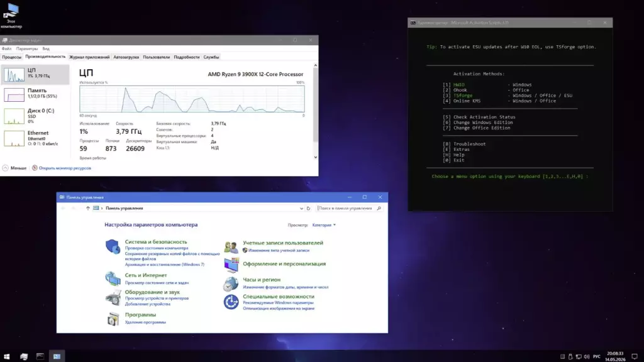Viewport: 644px width, 362px height.
Task: Open Изменение типа учетной записи link
Action: 279,250
